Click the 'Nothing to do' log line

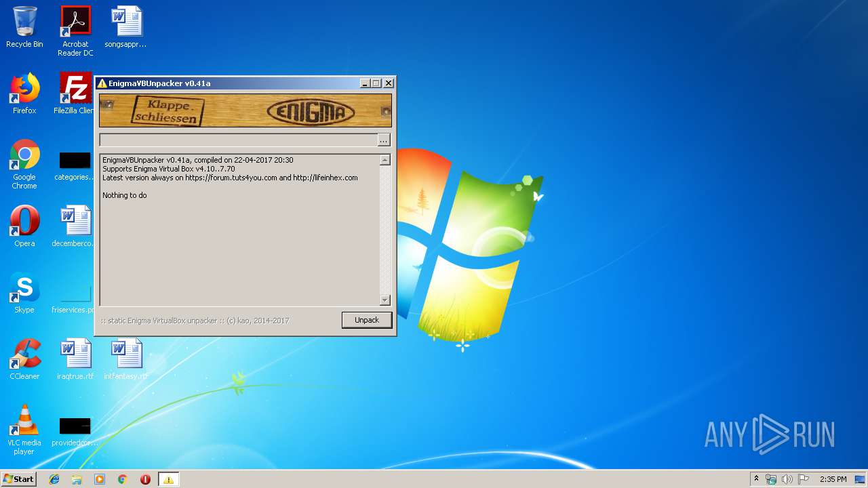125,195
